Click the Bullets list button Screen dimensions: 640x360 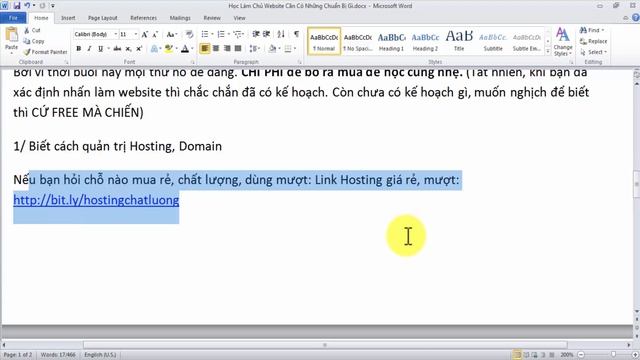[205, 34]
